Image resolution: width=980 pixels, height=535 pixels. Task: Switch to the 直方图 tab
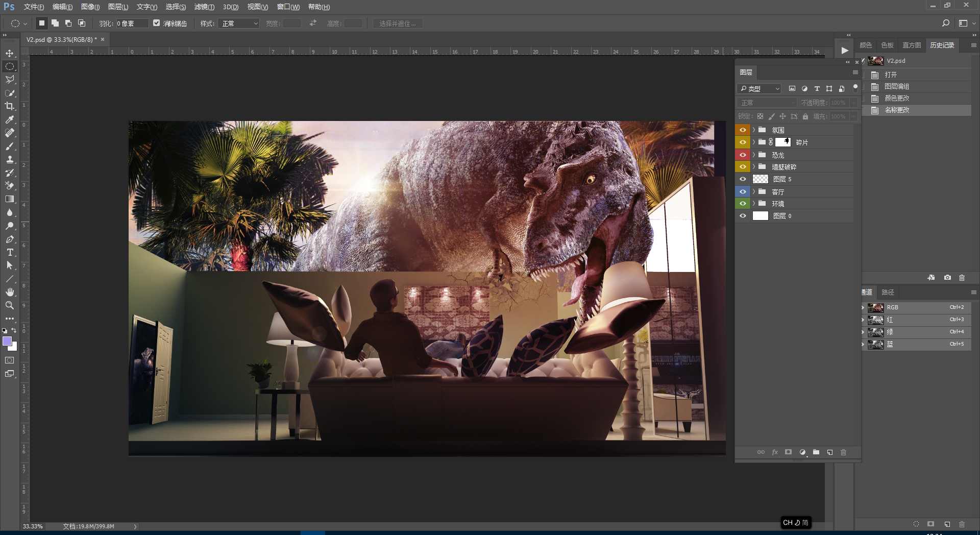click(x=912, y=45)
